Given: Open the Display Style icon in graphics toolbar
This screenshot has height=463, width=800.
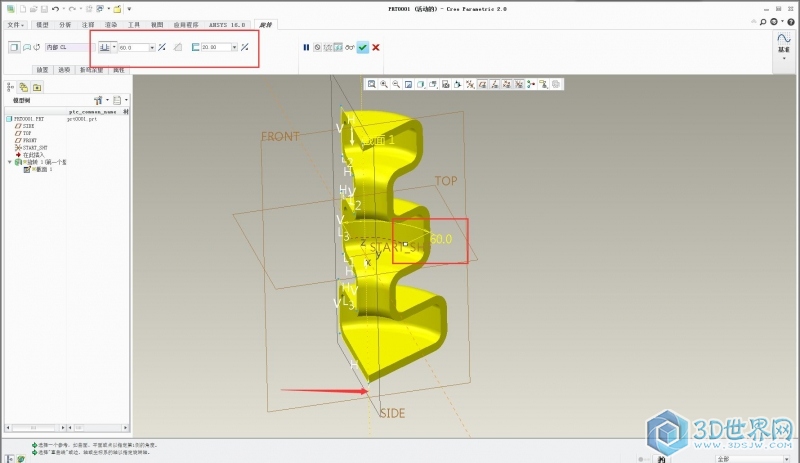Looking at the screenshot, I should click(420, 84).
